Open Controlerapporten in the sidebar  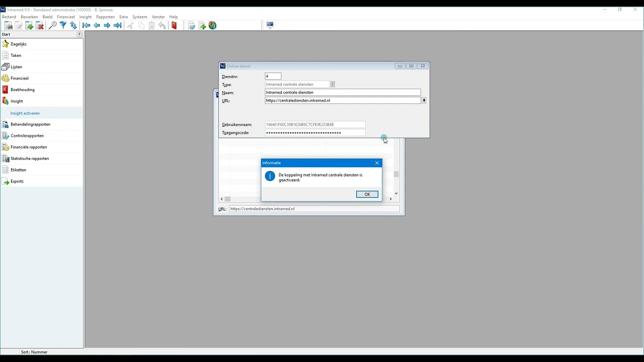point(42,136)
